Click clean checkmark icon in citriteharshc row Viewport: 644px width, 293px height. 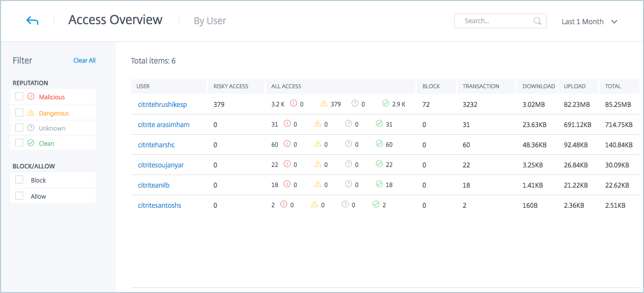(x=379, y=144)
